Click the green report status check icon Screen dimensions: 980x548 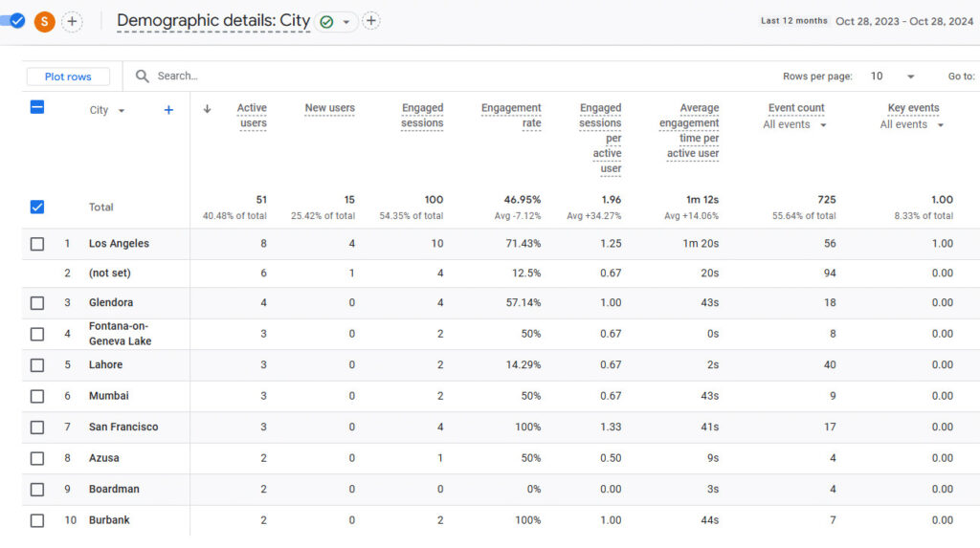point(326,21)
